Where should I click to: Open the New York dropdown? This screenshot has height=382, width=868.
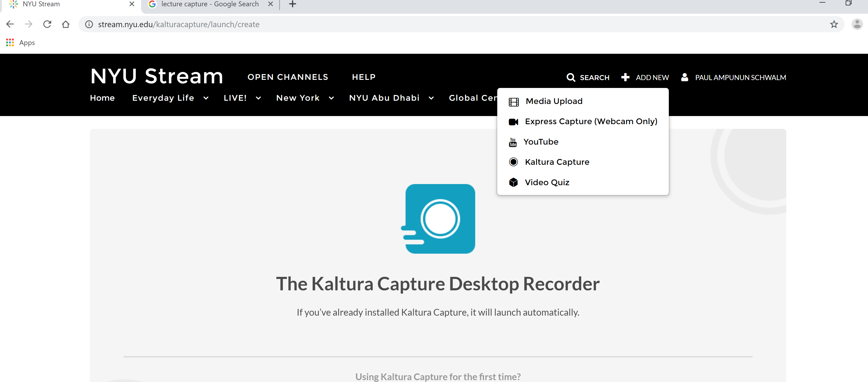(331, 98)
